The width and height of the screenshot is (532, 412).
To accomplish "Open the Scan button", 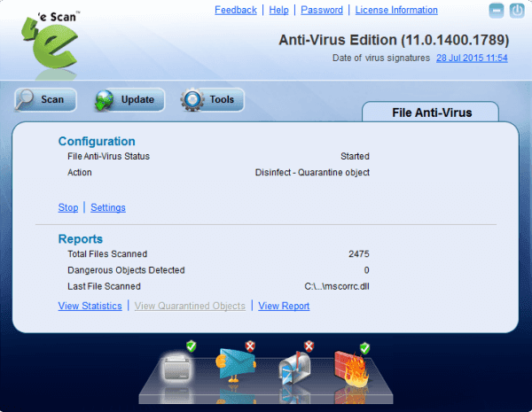I will click(x=45, y=99).
